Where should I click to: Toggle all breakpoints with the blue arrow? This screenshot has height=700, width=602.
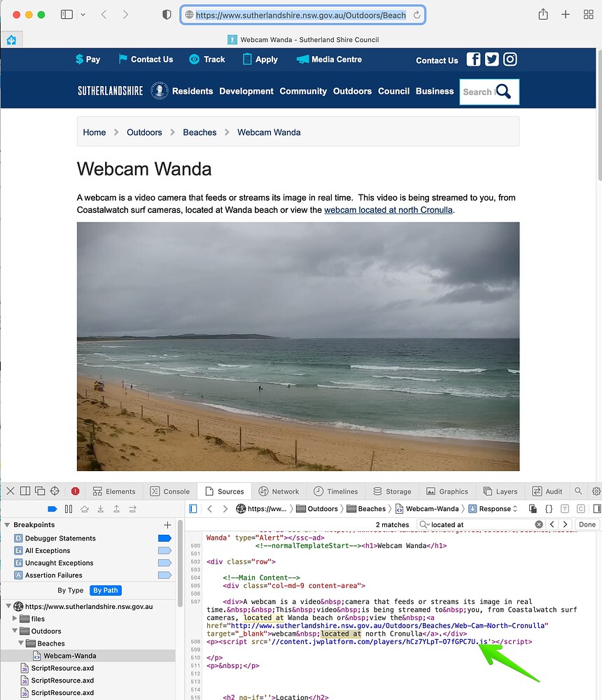coord(52,509)
